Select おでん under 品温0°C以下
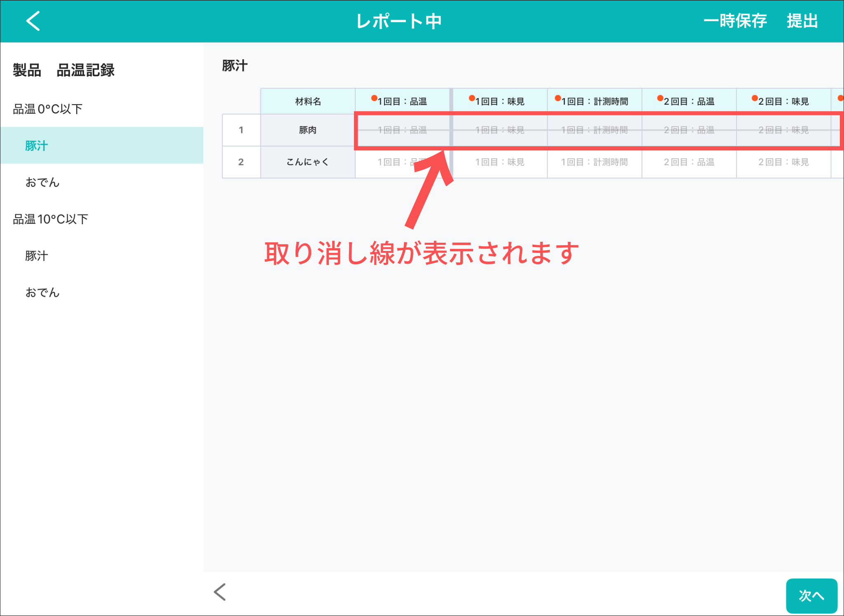 (42, 182)
